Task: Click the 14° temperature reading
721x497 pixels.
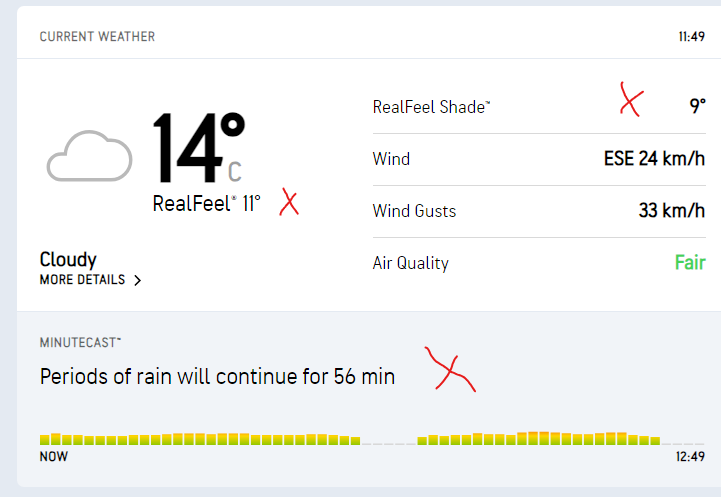Action: [199, 148]
